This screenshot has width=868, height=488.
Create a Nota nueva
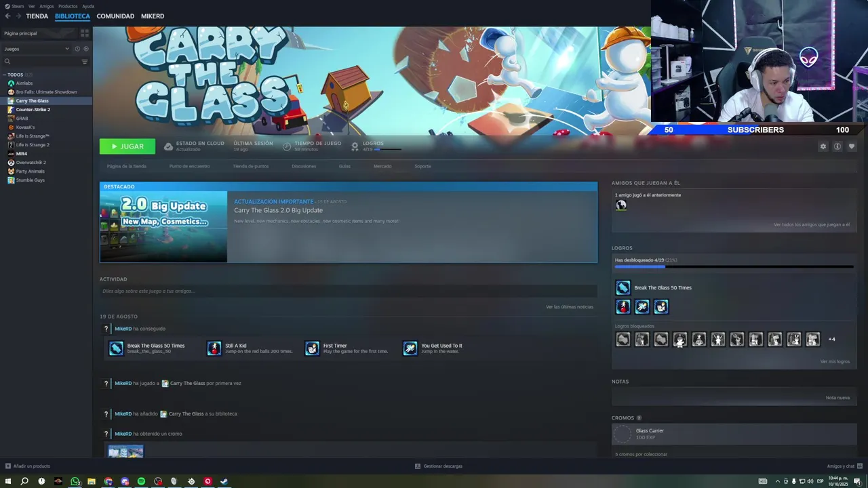(x=837, y=398)
